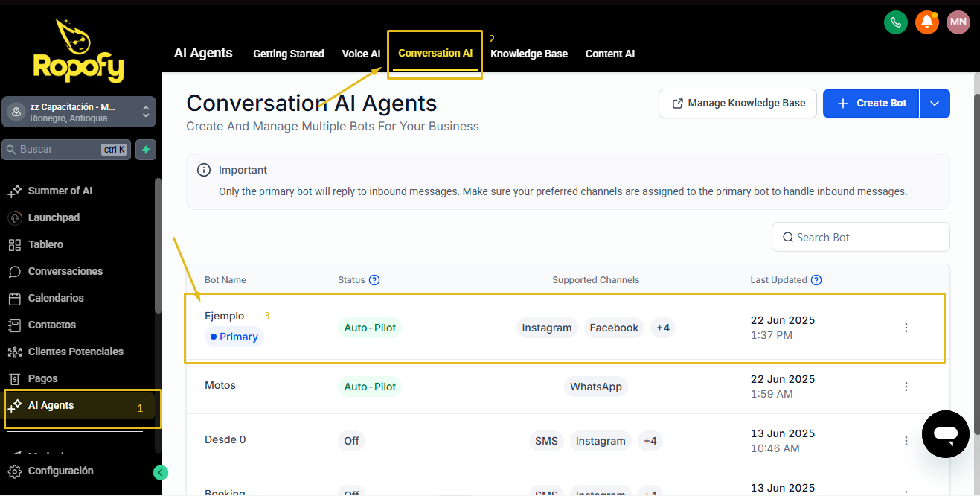The image size is (980, 496).
Task: Expand the Create Bot dropdown arrow
Action: 935,104
